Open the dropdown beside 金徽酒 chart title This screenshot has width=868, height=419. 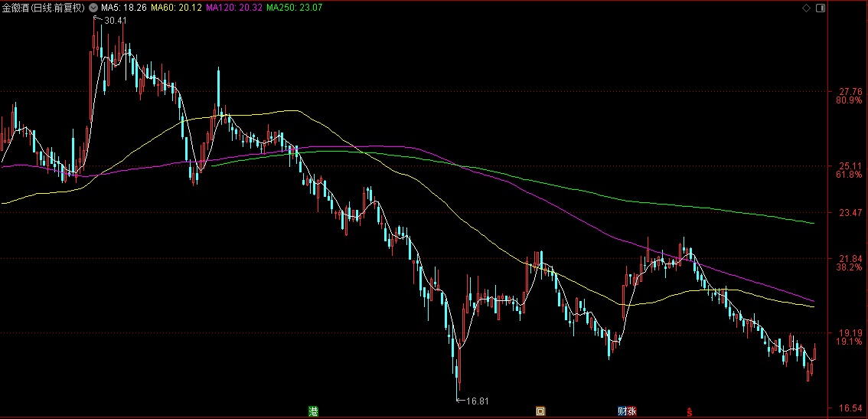(93, 8)
